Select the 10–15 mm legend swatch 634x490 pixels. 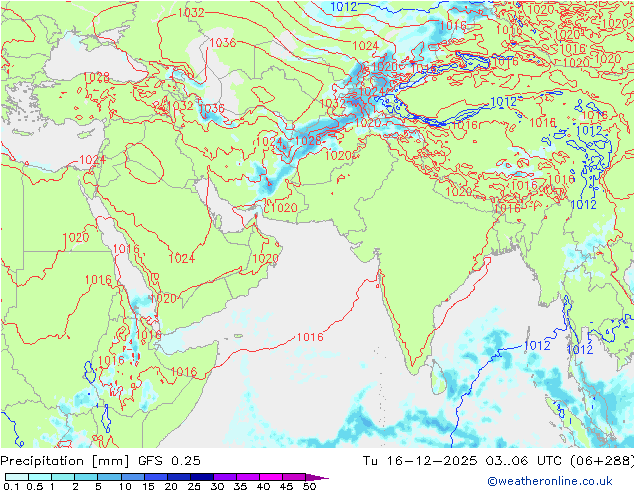[x=132, y=477]
